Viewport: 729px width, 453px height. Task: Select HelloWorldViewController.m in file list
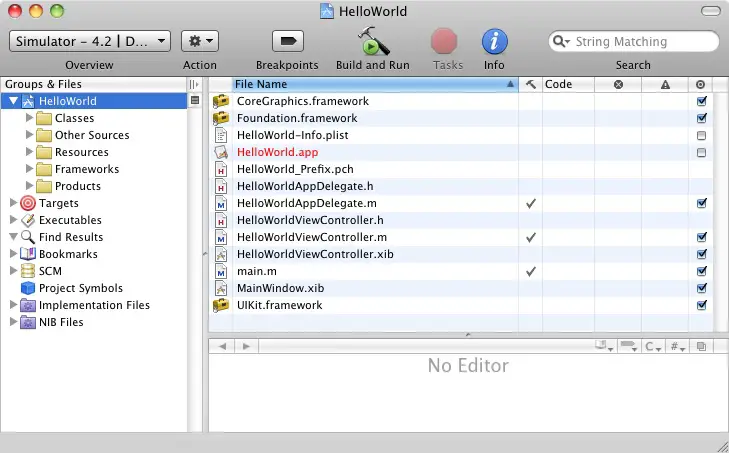point(311,237)
